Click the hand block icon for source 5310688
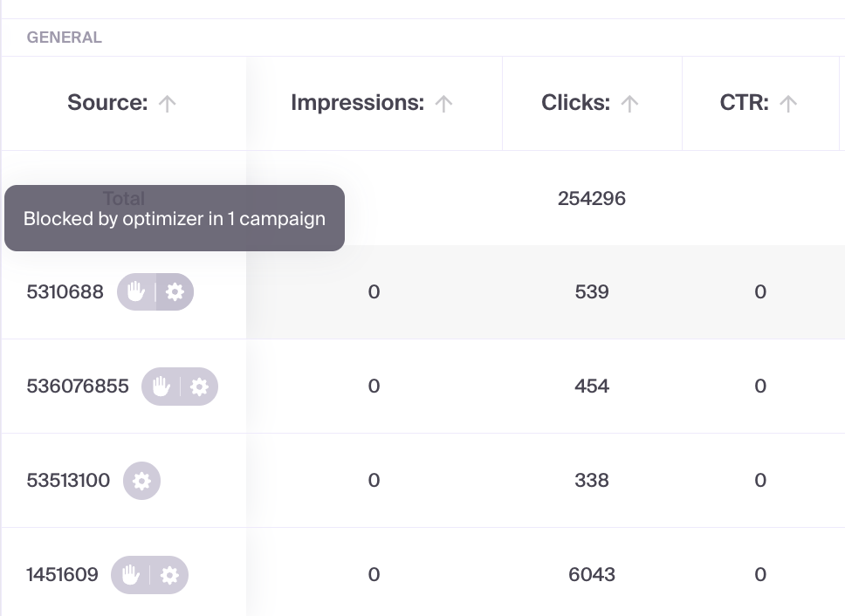The width and height of the screenshot is (845, 616). [x=135, y=292]
